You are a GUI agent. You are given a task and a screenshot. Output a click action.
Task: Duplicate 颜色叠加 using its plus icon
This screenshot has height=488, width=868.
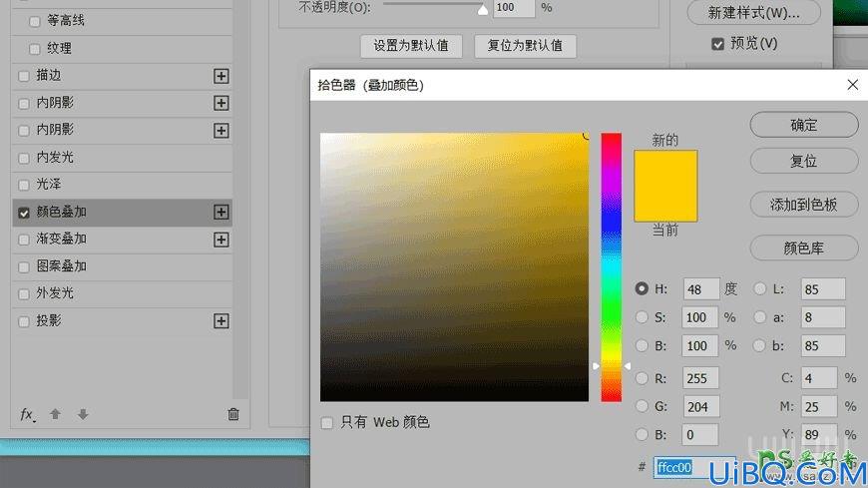pyautogui.click(x=220, y=213)
